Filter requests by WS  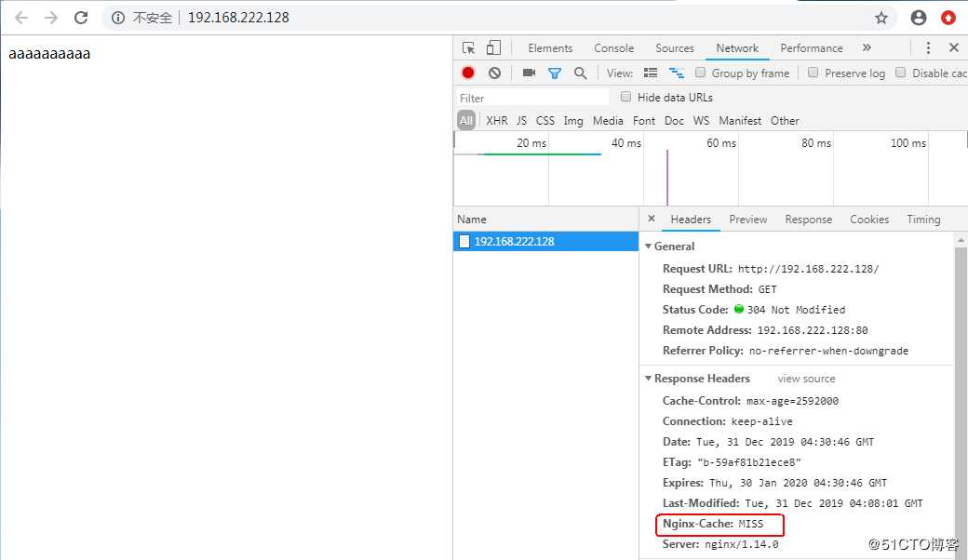(x=701, y=120)
